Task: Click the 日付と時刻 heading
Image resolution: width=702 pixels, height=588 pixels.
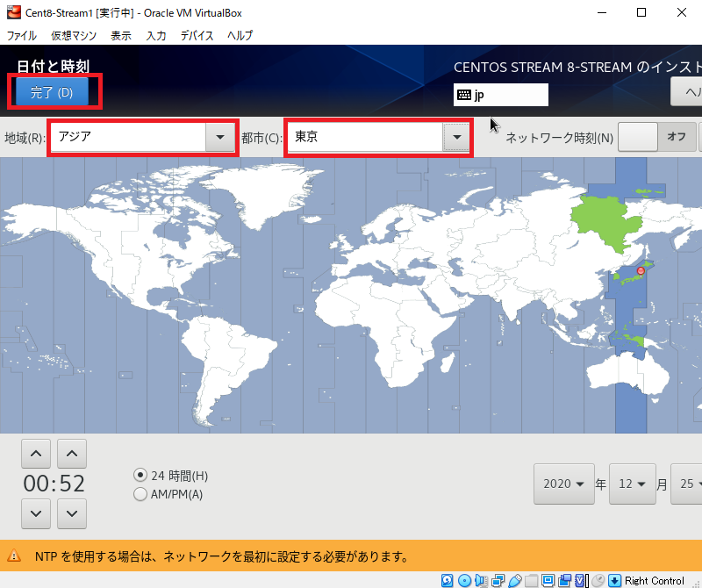Action: (54, 67)
